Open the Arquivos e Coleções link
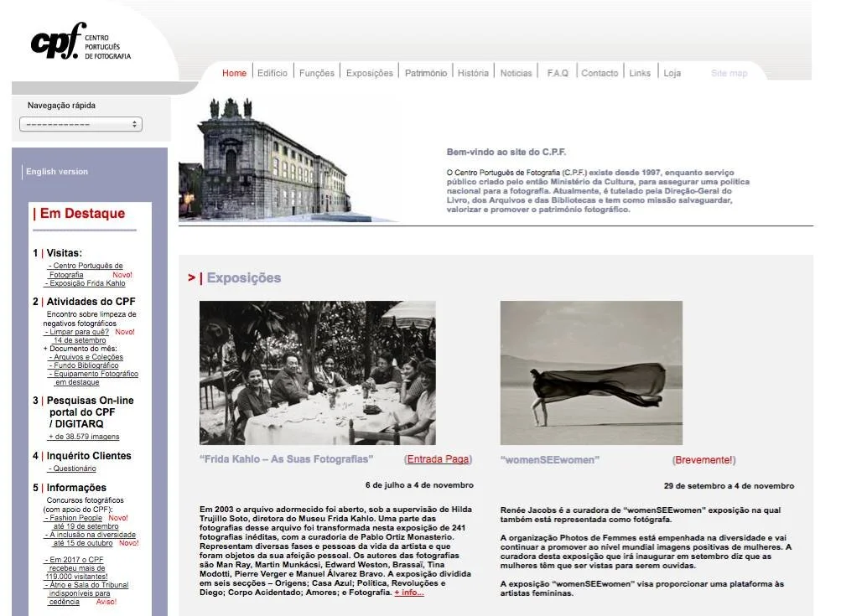The image size is (841, 616). (x=86, y=357)
